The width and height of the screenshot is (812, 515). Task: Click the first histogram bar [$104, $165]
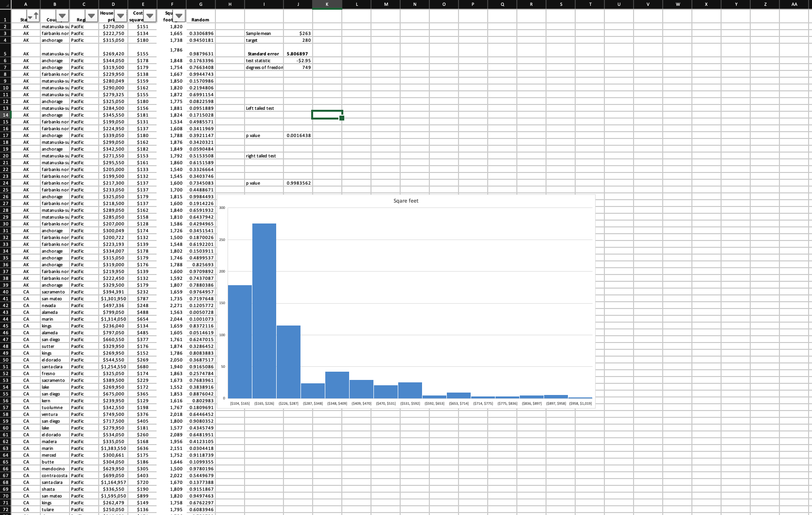point(240,342)
